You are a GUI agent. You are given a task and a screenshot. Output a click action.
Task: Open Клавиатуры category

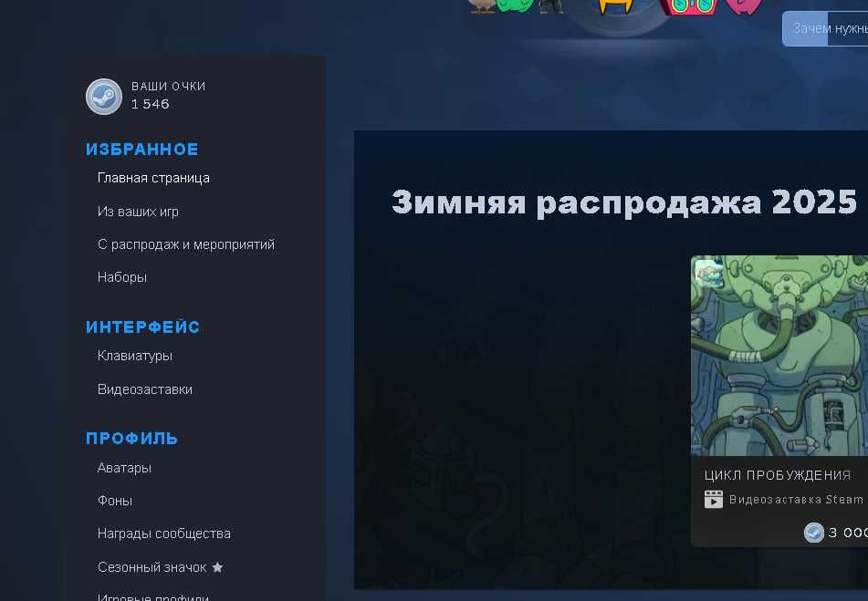pos(134,356)
